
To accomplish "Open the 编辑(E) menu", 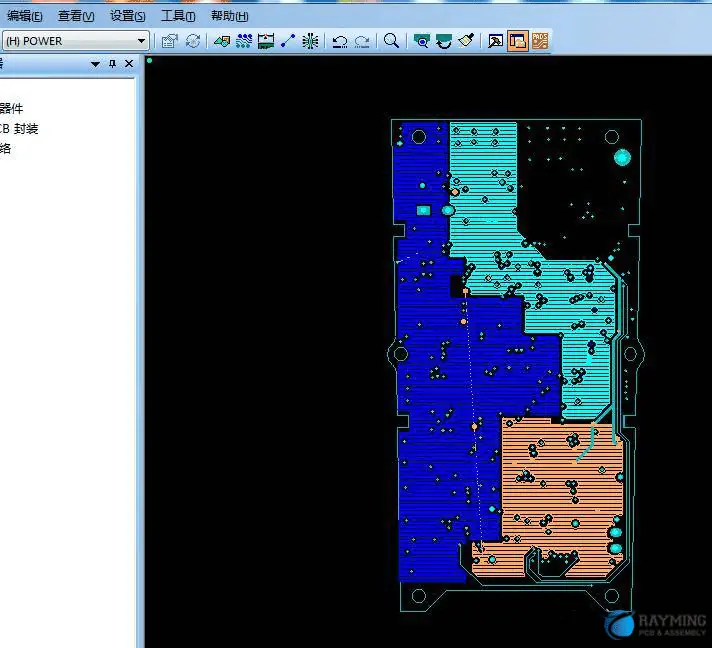I will tap(25, 16).
